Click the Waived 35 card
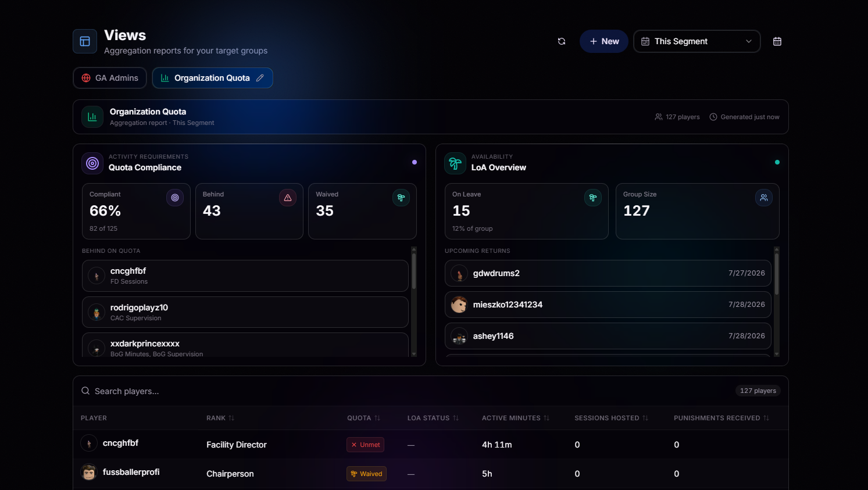Image resolution: width=868 pixels, height=490 pixels. (362, 212)
